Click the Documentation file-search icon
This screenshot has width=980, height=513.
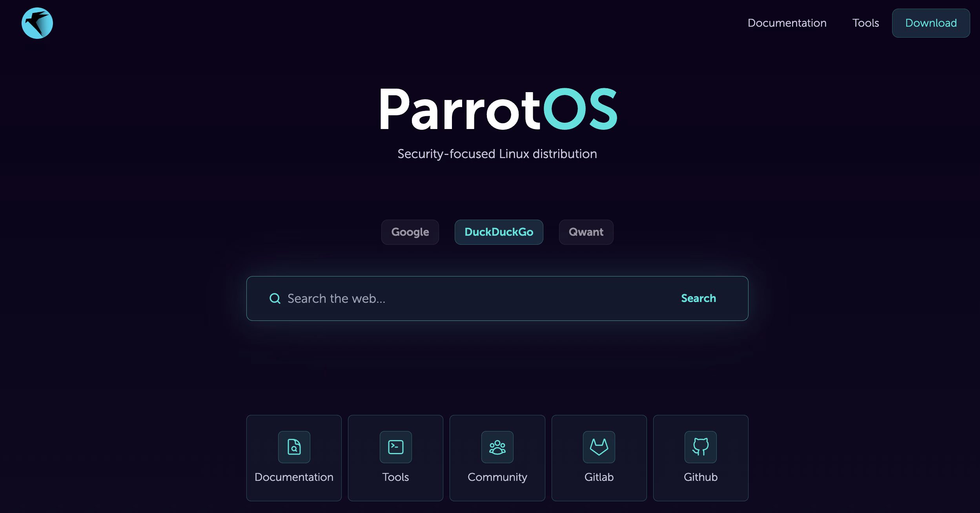[x=294, y=447]
